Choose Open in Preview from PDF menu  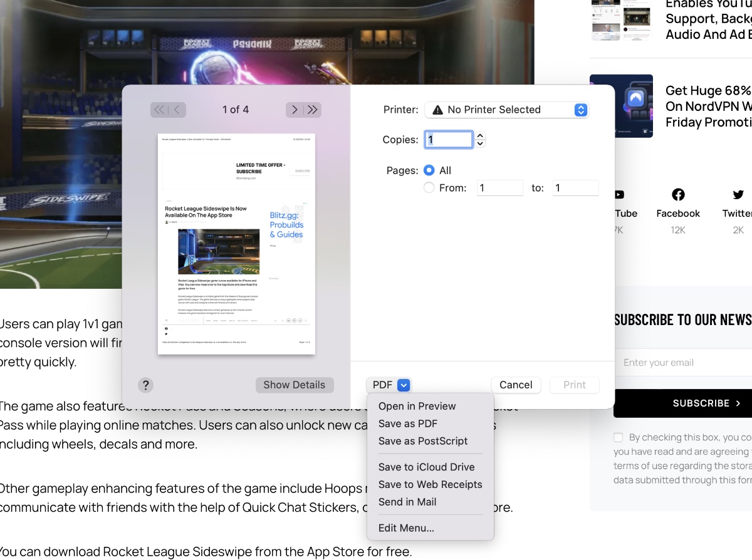pyautogui.click(x=431, y=406)
